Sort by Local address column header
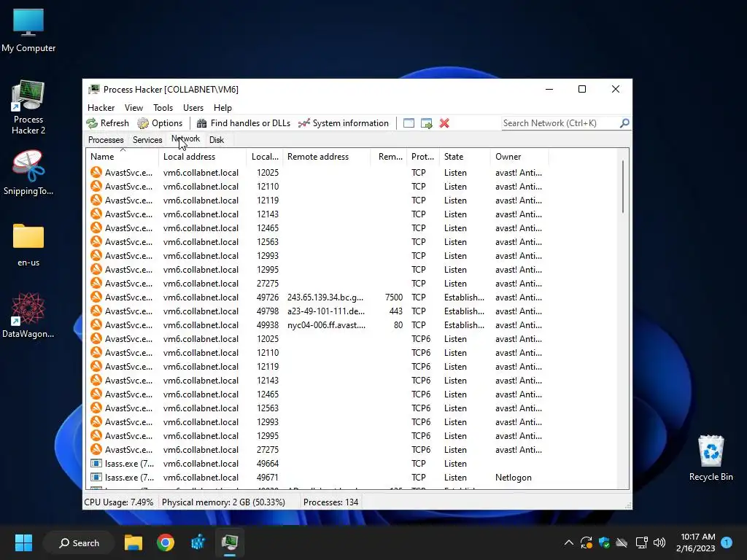747x560 pixels. tap(203, 157)
